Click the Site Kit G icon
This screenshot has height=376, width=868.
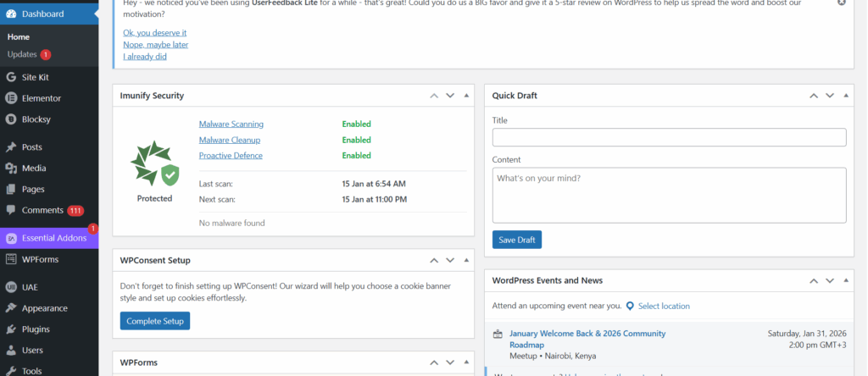click(x=10, y=77)
